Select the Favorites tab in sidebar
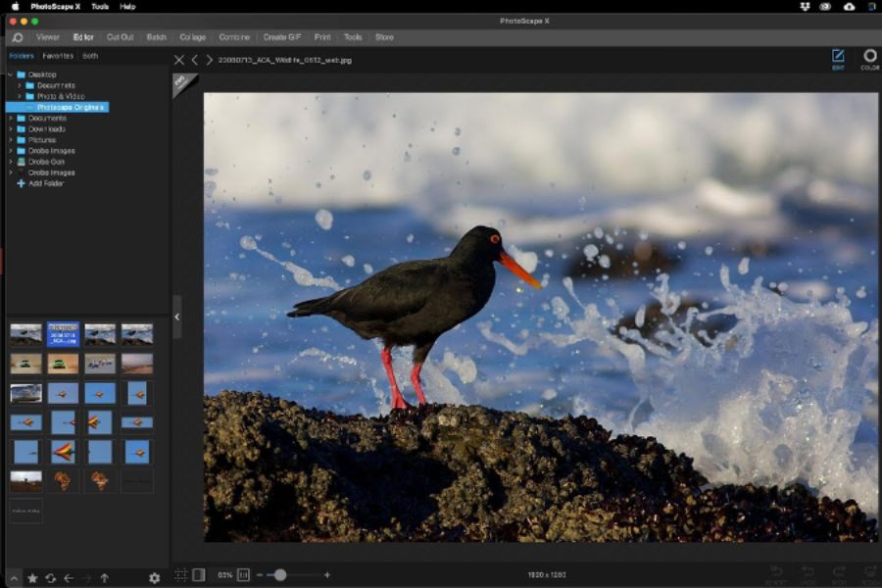This screenshot has height=588, width=882. [x=58, y=56]
